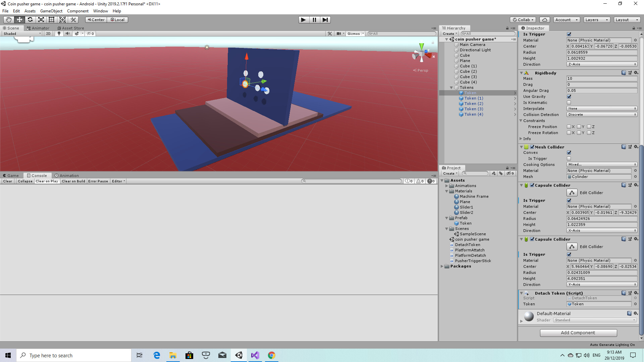
Task: Enable the Is Kinematic checkbox
Action: coord(569,103)
